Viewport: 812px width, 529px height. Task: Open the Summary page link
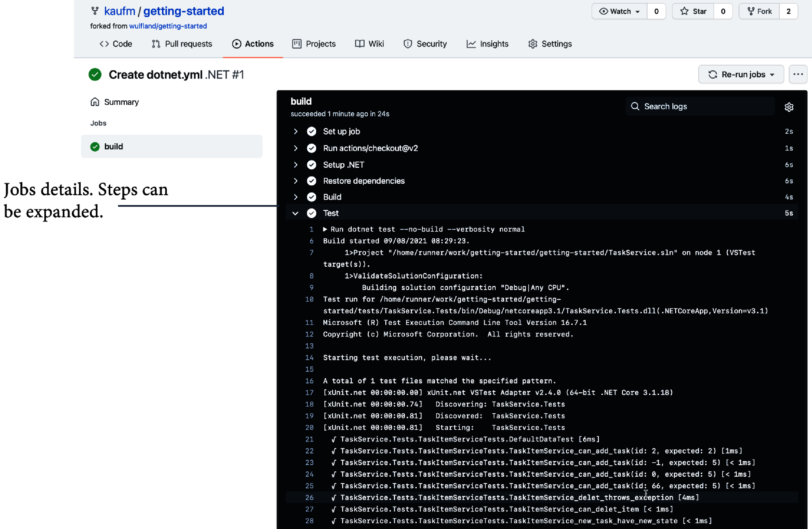point(122,102)
